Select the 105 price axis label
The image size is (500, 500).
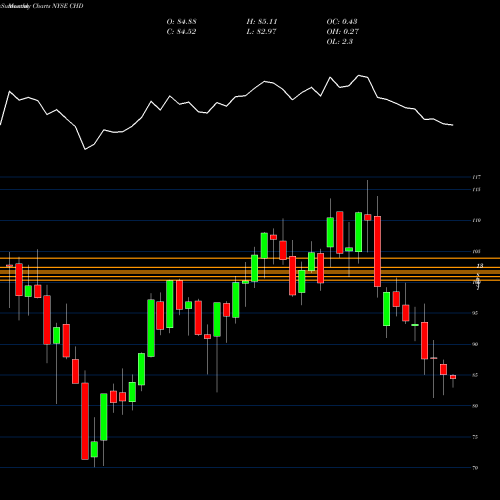coord(476,251)
